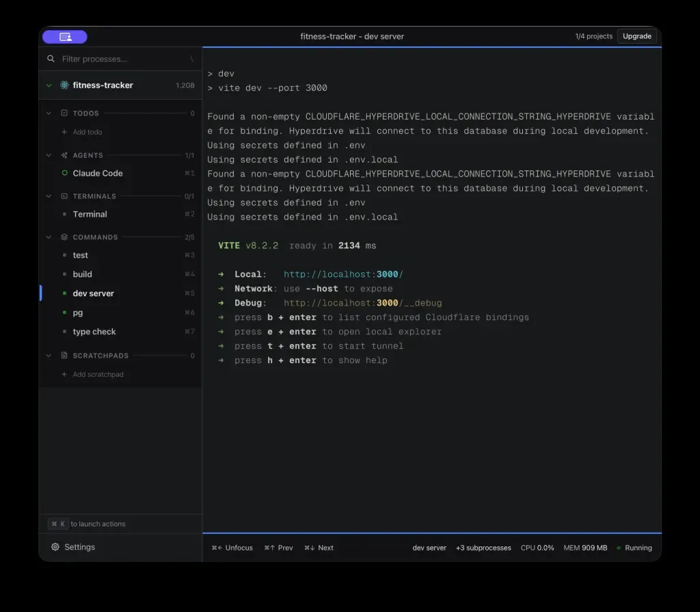700x612 pixels.
Task: Select the test command
Action: 120,255
